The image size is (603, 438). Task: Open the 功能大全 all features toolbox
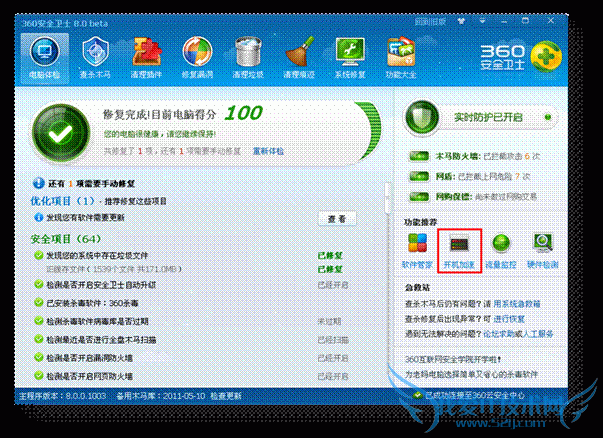click(401, 58)
